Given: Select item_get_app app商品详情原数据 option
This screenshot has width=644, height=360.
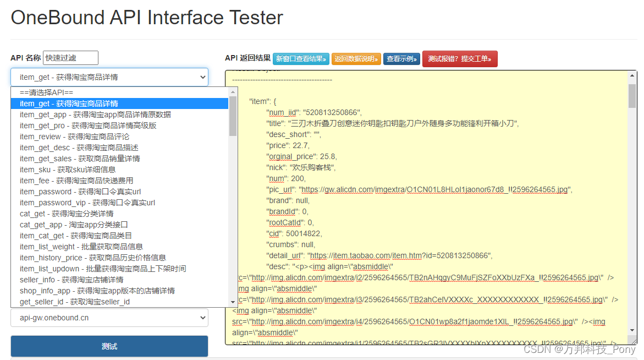Looking at the screenshot, I should click(x=119, y=114).
